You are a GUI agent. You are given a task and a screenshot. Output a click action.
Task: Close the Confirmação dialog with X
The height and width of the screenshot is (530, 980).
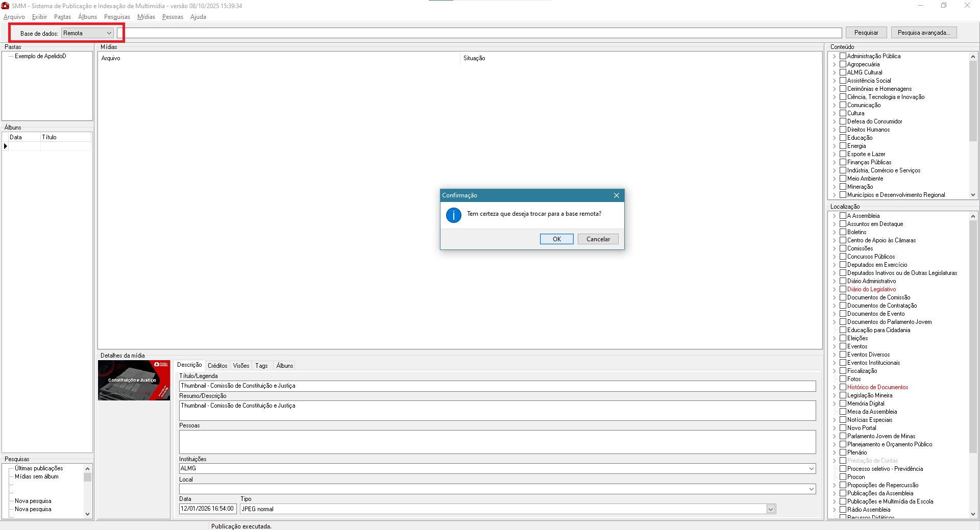click(x=616, y=195)
